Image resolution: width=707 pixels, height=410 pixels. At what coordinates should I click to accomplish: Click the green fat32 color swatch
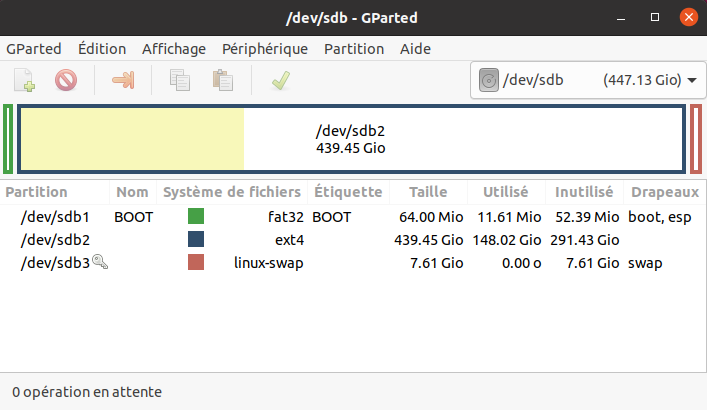point(196,216)
